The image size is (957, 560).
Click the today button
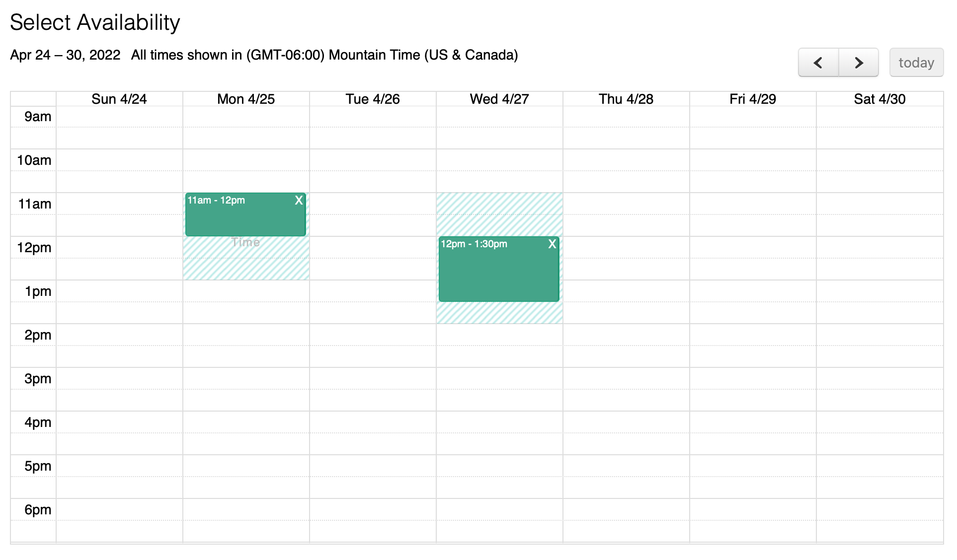(916, 63)
